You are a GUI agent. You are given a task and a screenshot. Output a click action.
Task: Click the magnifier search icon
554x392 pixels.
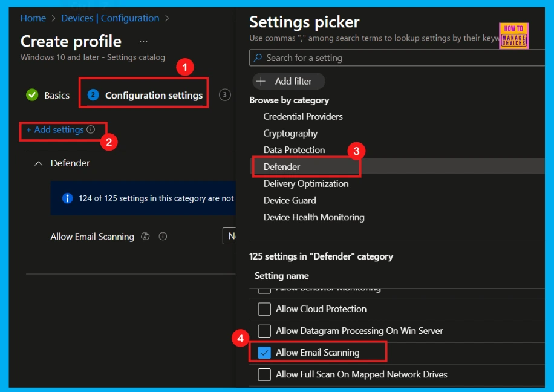[x=258, y=57]
